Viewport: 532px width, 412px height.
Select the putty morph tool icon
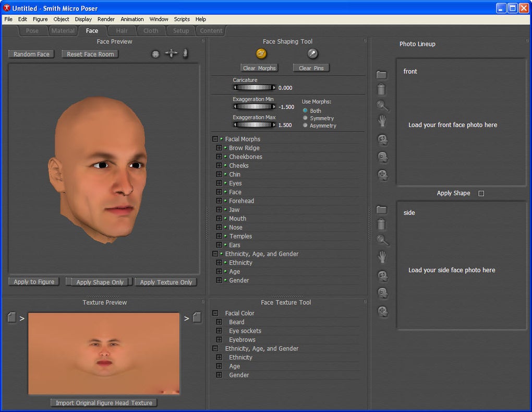tap(261, 53)
